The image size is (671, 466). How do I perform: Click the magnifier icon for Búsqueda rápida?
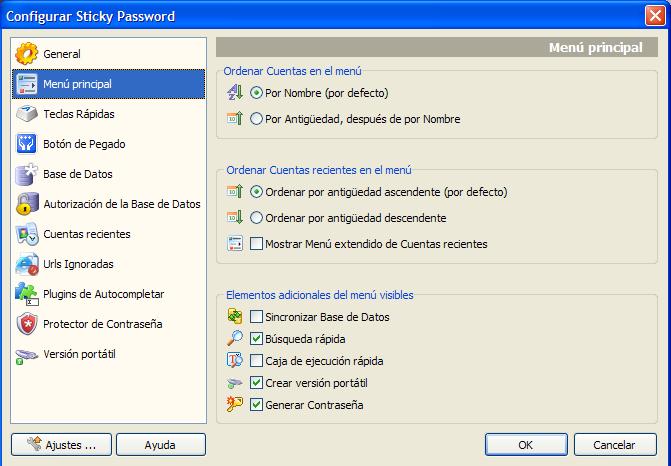point(235,338)
